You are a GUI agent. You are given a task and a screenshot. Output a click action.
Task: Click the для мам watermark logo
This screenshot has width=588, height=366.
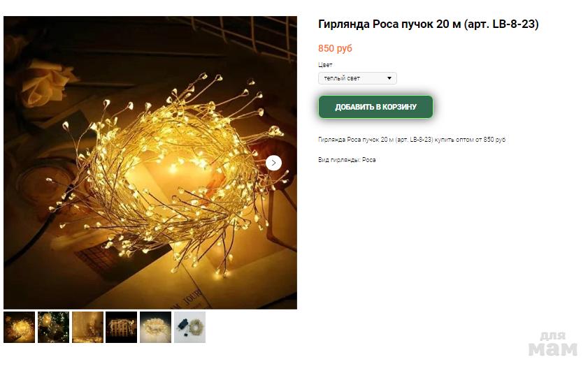pos(553,344)
